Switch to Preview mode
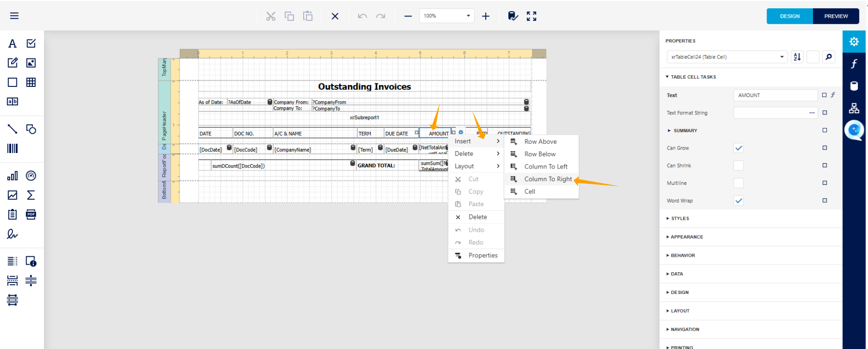 point(836,16)
